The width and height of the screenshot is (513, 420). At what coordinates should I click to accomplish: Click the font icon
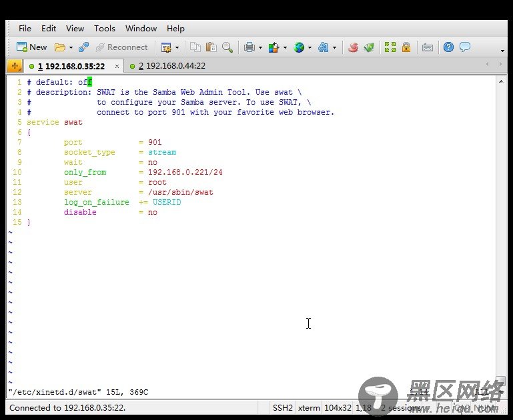pos(324,47)
